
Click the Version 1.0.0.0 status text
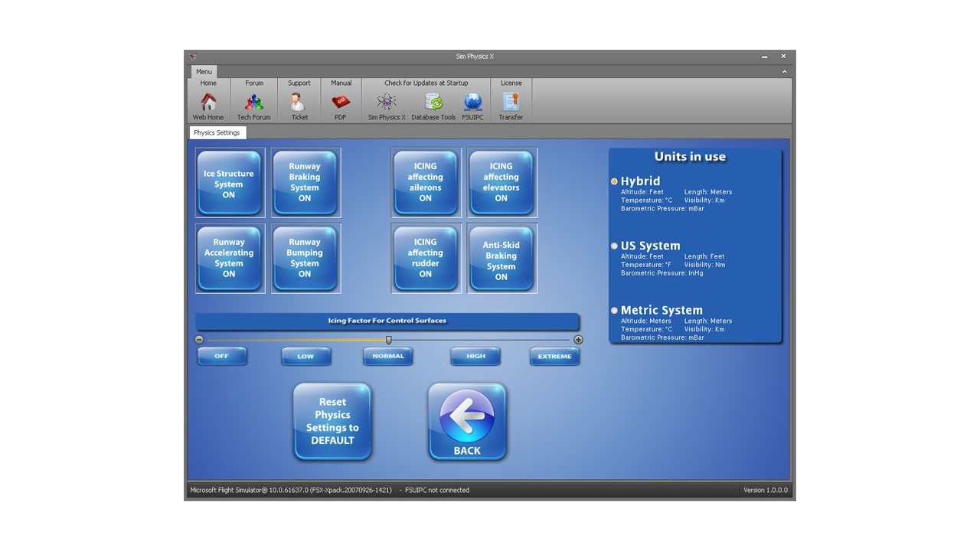click(x=765, y=490)
